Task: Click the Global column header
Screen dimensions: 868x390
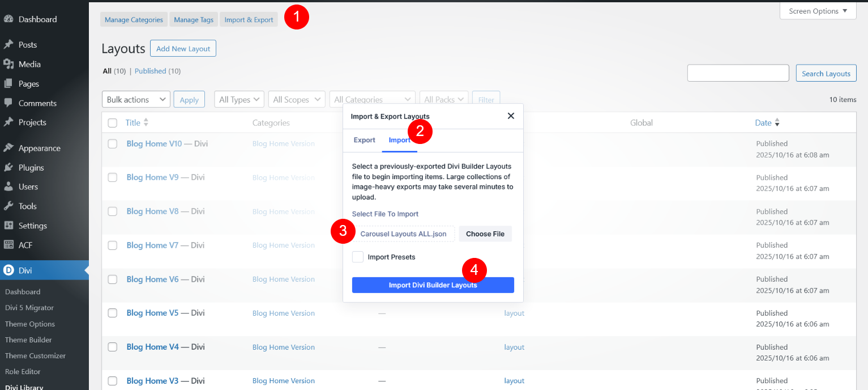Action: pos(642,122)
